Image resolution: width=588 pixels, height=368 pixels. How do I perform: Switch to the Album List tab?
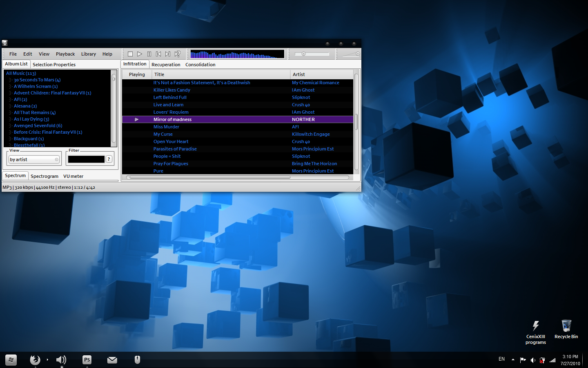pyautogui.click(x=16, y=64)
